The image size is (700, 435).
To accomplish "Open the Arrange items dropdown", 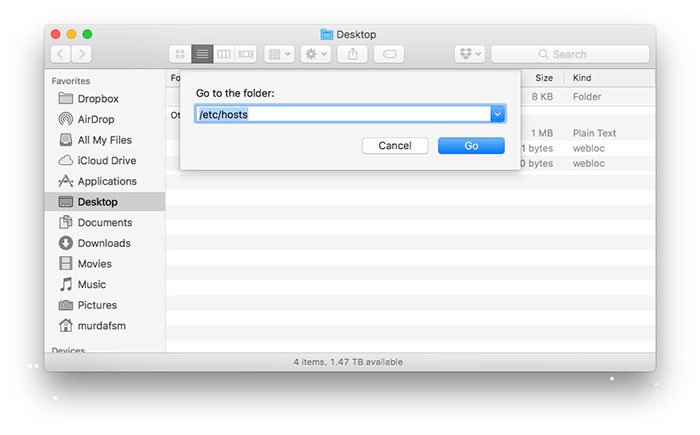I will coord(279,54).
